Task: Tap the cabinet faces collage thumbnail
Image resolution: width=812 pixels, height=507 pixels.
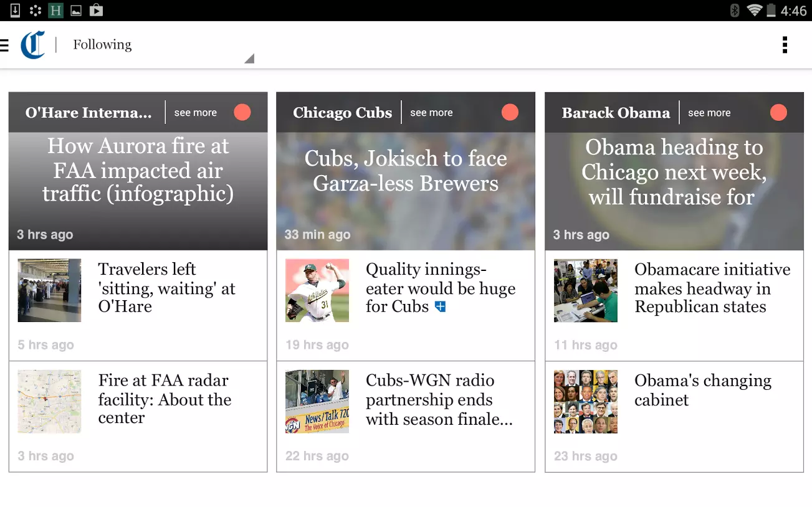Action: tap(586, 401)
